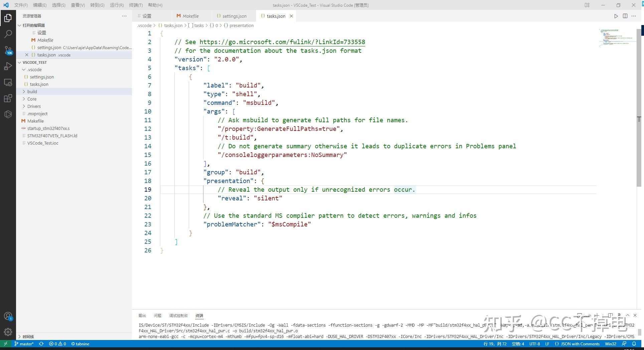The width and height of the screenshot is (644, 350).
Task: Split the editor to the right
Action: point(625,16)
